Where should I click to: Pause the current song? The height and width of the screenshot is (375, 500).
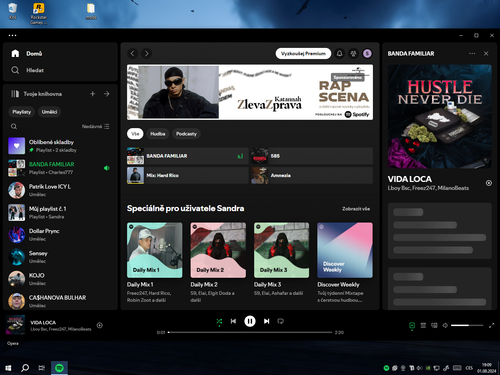pos(250,321)
